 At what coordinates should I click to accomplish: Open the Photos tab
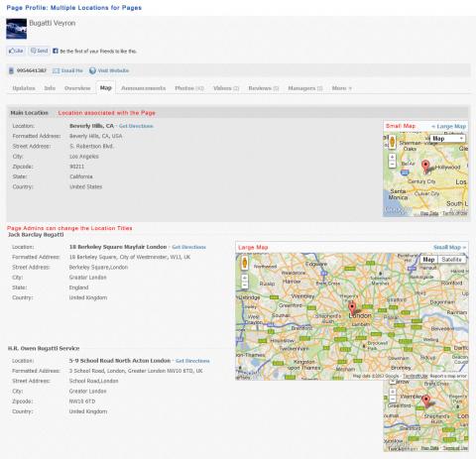[x=189, y=88]
